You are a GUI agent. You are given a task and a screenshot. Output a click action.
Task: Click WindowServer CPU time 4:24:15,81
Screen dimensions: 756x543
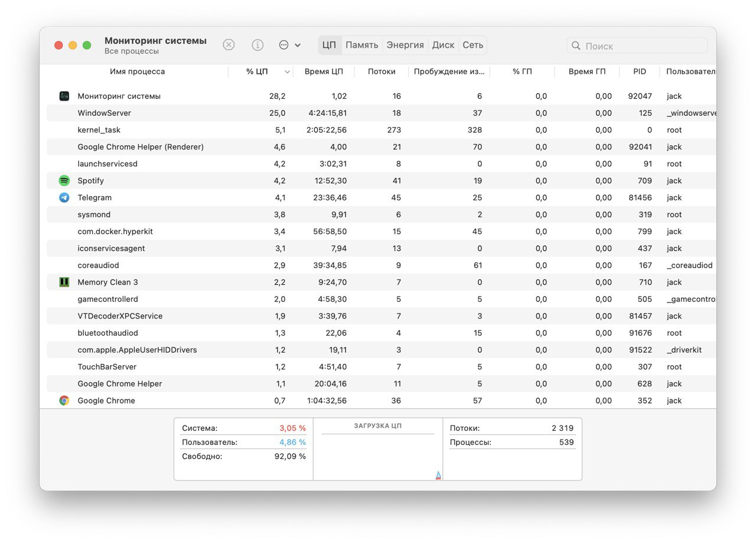click(327, 113)
